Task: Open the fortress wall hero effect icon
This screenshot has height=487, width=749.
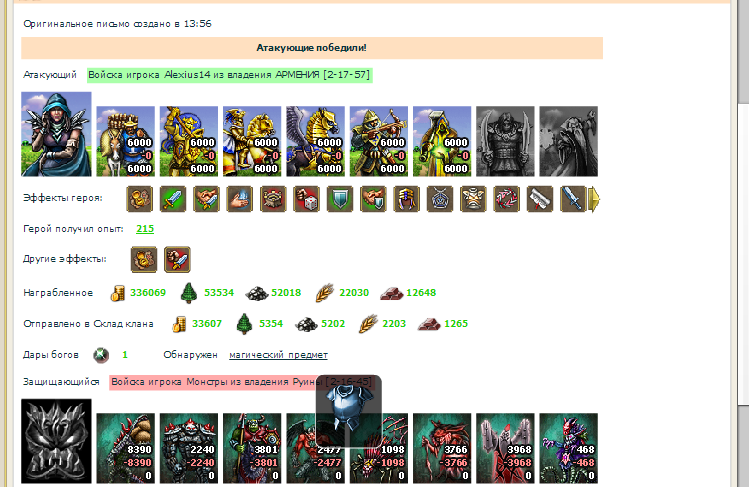Action: (x=273, y=199)
